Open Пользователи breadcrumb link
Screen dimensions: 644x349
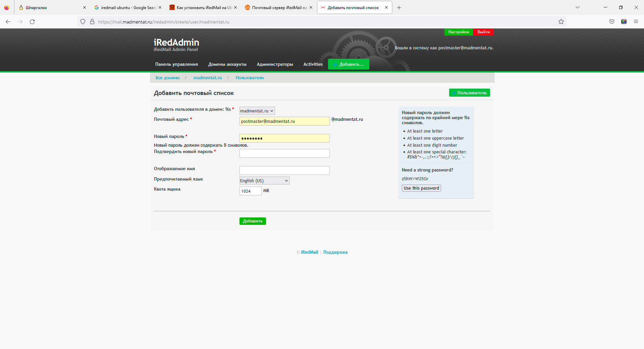[x=250, y=78]
